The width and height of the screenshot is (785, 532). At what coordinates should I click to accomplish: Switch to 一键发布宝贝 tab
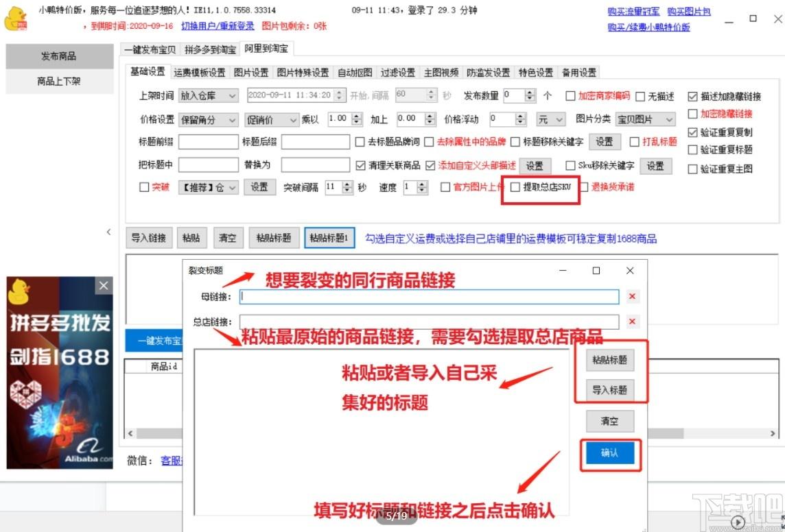coord(150,49)
